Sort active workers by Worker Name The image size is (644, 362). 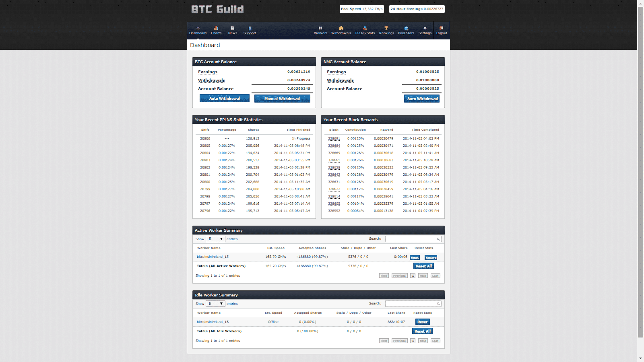pos(209,248)
